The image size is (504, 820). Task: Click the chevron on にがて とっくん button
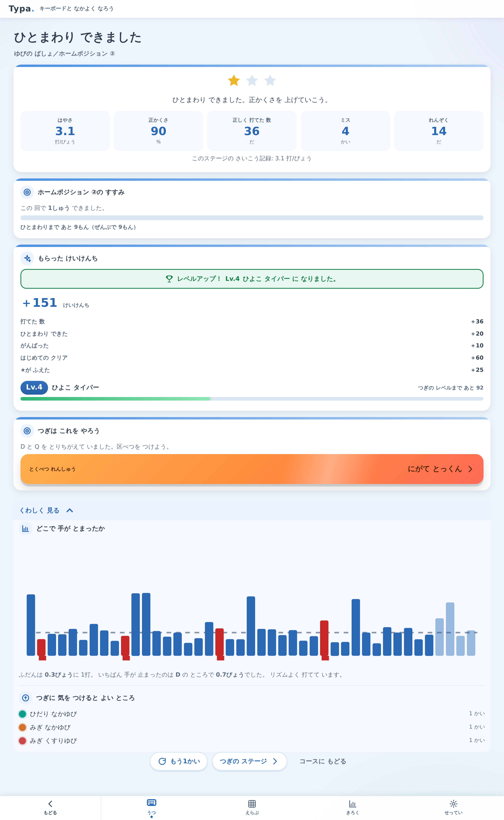tap(470, 469)
